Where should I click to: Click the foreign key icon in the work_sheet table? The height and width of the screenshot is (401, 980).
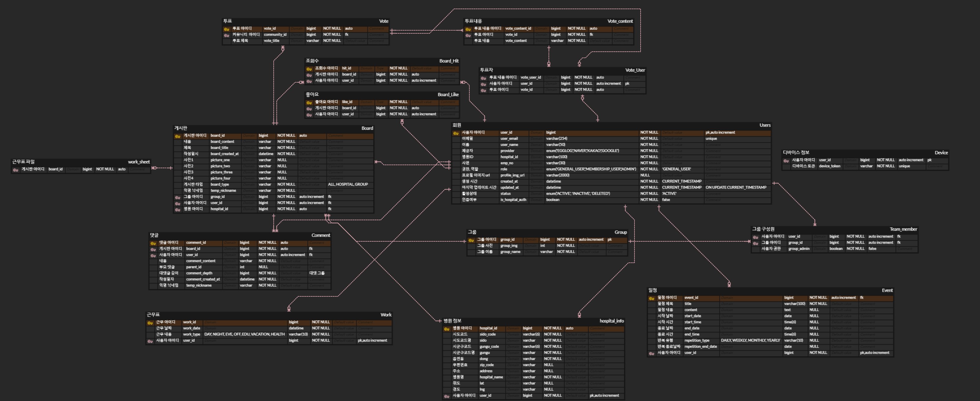(x=16, y=170)
